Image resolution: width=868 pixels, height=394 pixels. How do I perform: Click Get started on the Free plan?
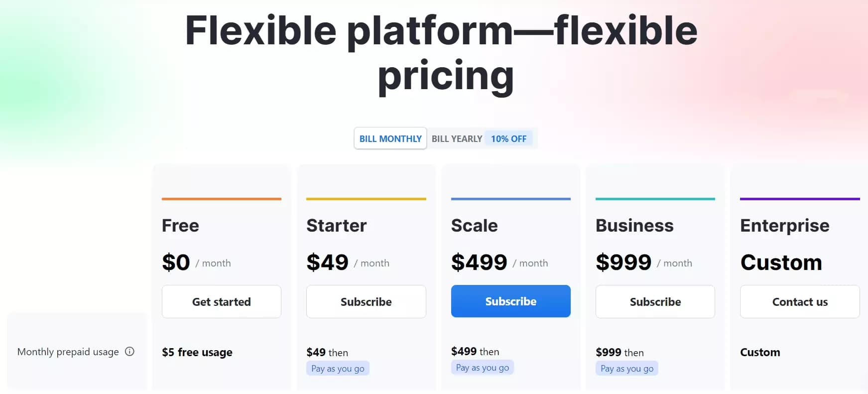coord(221,301)
